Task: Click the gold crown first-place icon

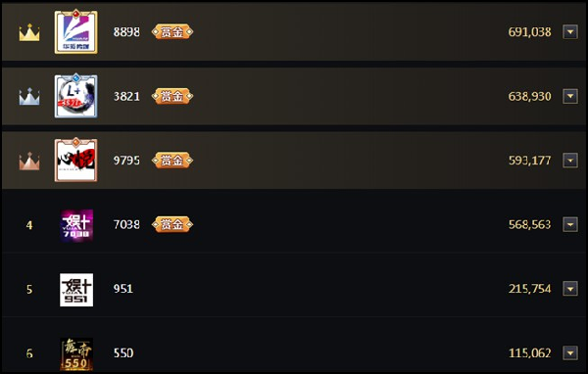Action: 29,32
